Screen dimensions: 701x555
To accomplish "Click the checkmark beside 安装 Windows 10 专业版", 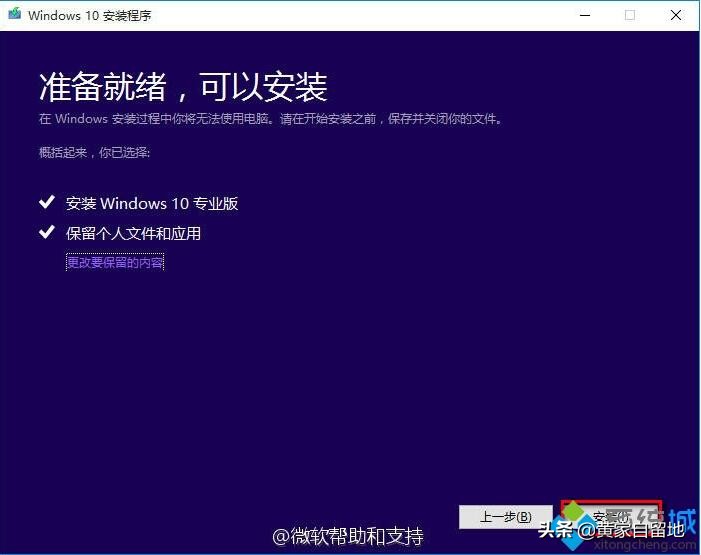I will pos(47,202).
